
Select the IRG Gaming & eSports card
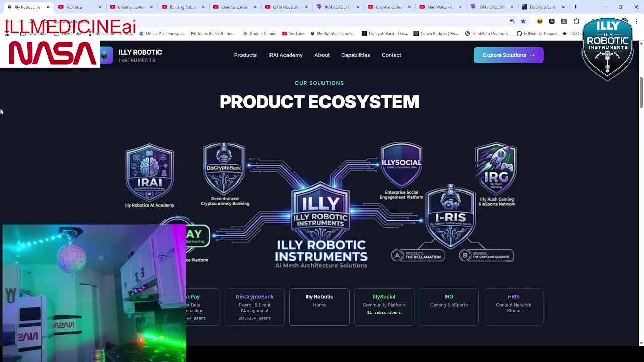449,307
